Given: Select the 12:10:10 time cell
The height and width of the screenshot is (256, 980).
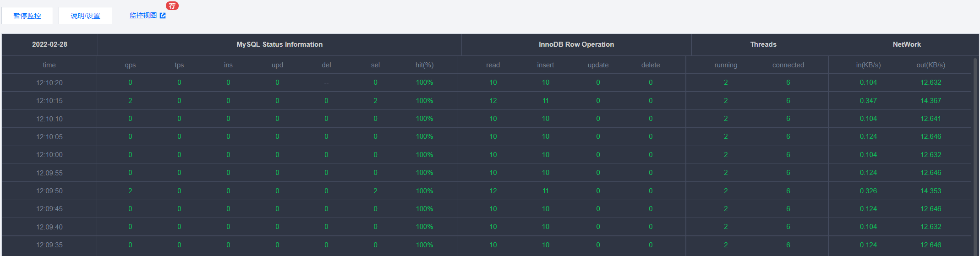Looking at the screenshot, I should coord(49,119).
